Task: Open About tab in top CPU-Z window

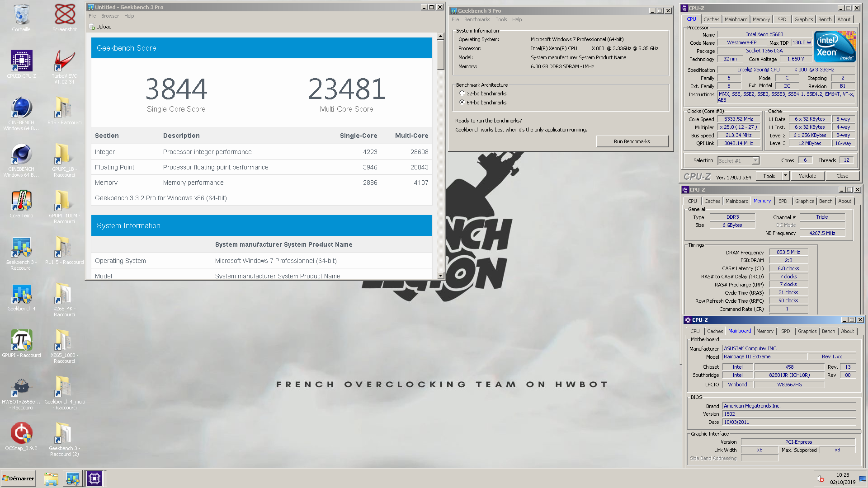Action: click(844, 19)
